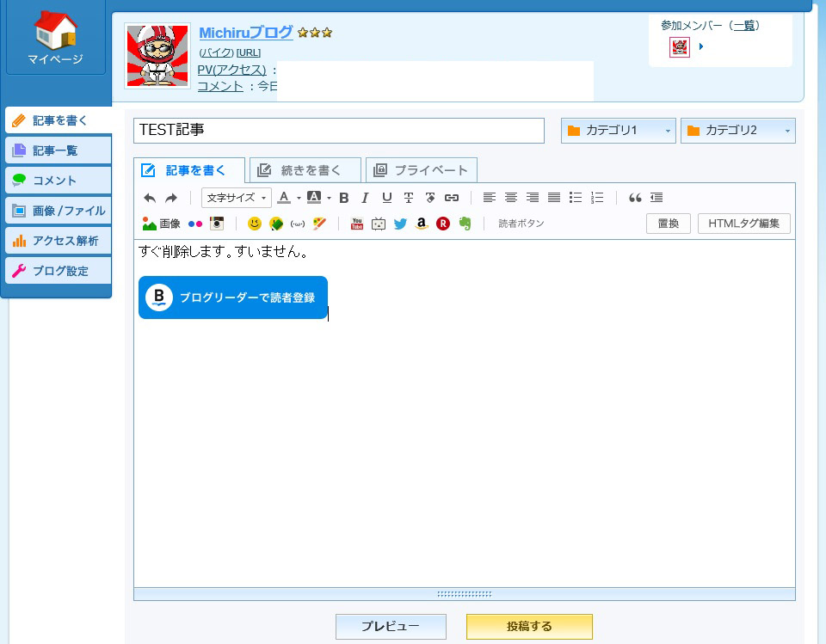Click the (バイク) category link

click(x=217, y=52)
